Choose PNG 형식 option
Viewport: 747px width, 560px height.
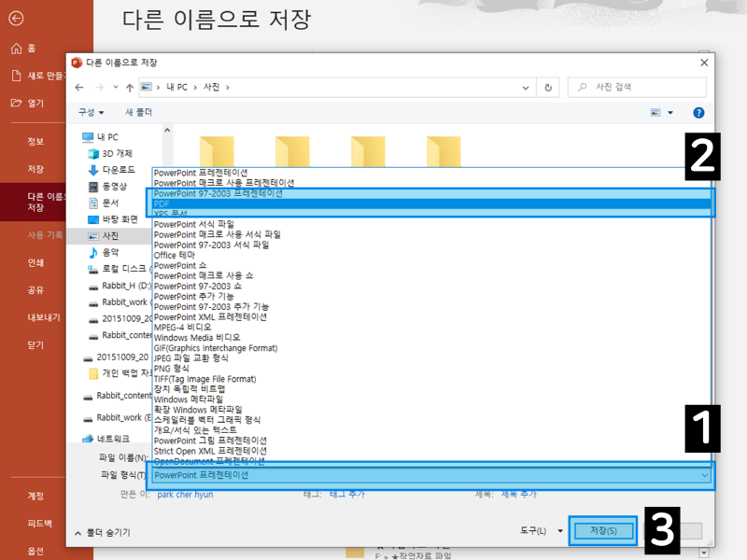(172, 369)
